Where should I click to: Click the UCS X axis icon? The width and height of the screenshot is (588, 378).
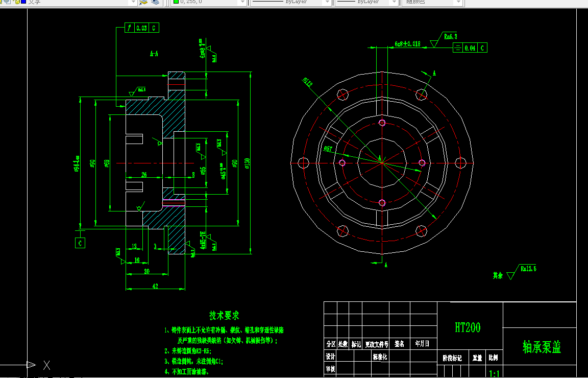46,365
